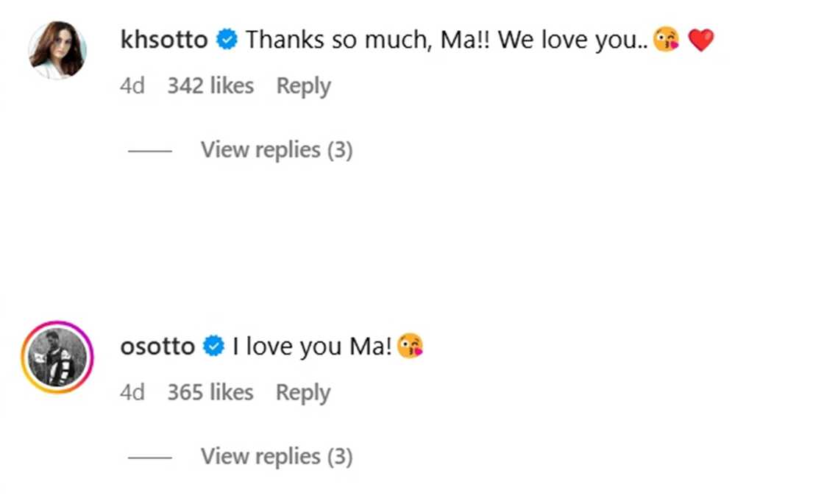Open the osotto username link
The height and width of the screenshot is (504, 824).
click(157, 346)
